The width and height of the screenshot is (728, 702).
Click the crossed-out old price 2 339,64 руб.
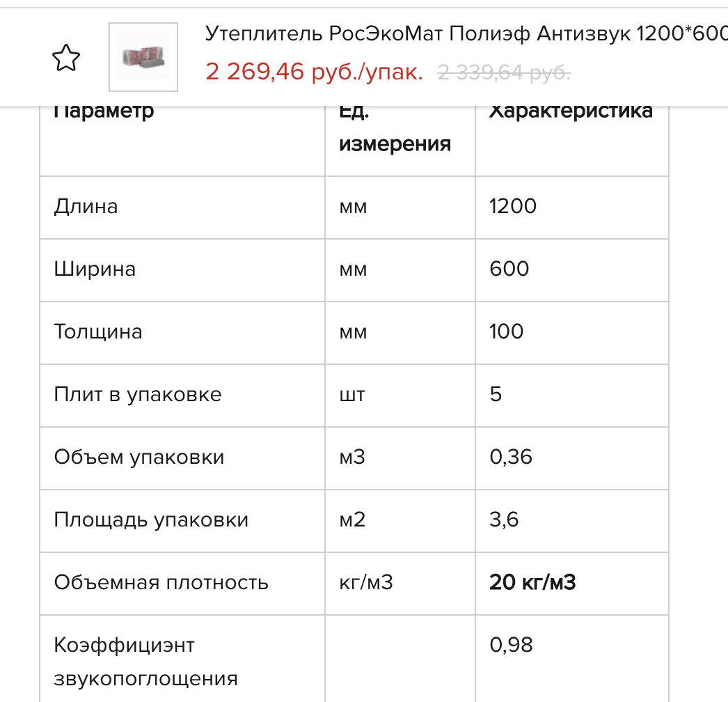[x=504, y=71]
